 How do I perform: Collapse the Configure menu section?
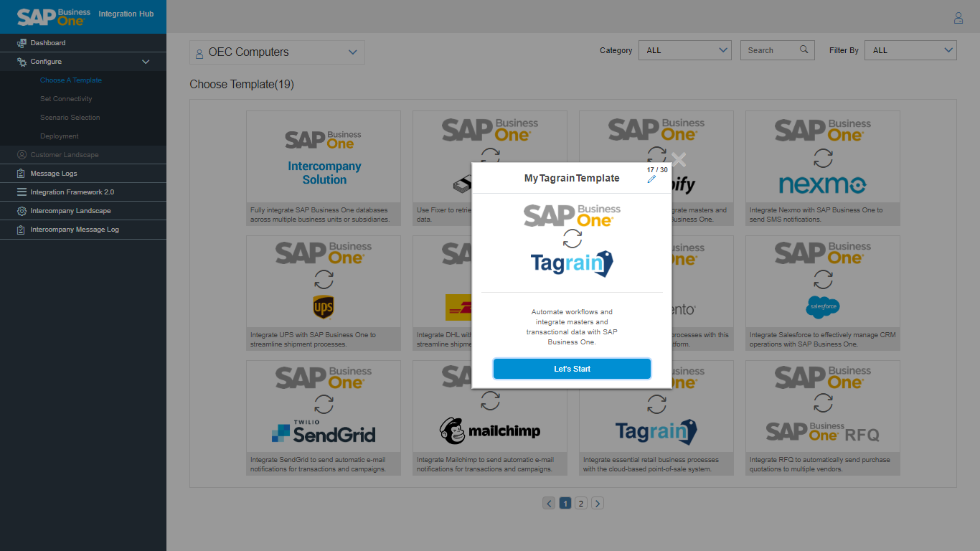click(146, 62)
